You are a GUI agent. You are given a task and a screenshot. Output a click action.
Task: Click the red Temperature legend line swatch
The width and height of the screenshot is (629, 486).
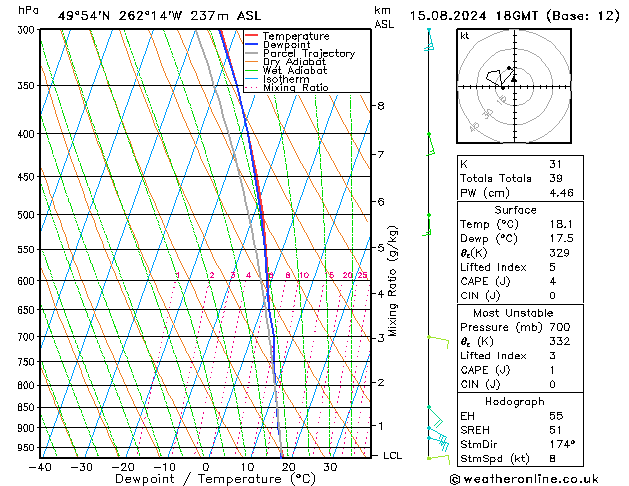pos(252,36)
